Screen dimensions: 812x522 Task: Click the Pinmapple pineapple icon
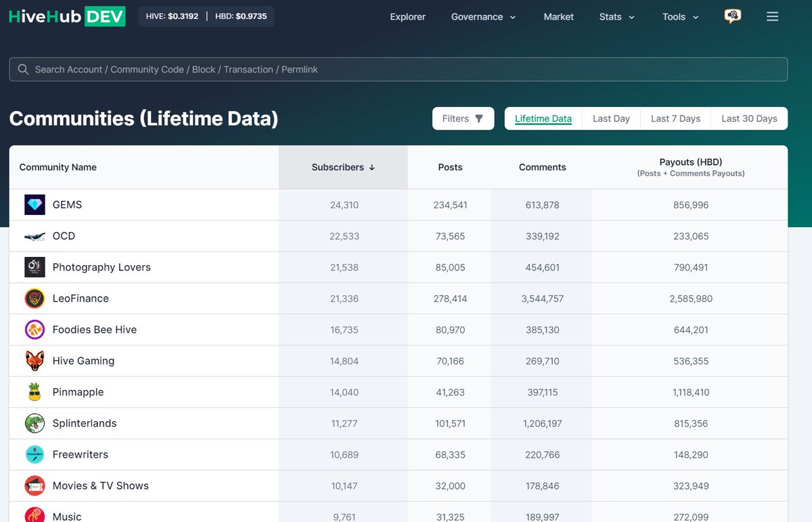click(x=35, y=391)
